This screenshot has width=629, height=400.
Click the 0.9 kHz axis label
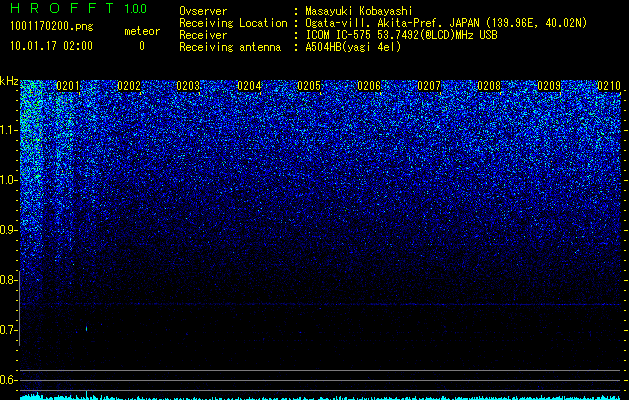9,230
